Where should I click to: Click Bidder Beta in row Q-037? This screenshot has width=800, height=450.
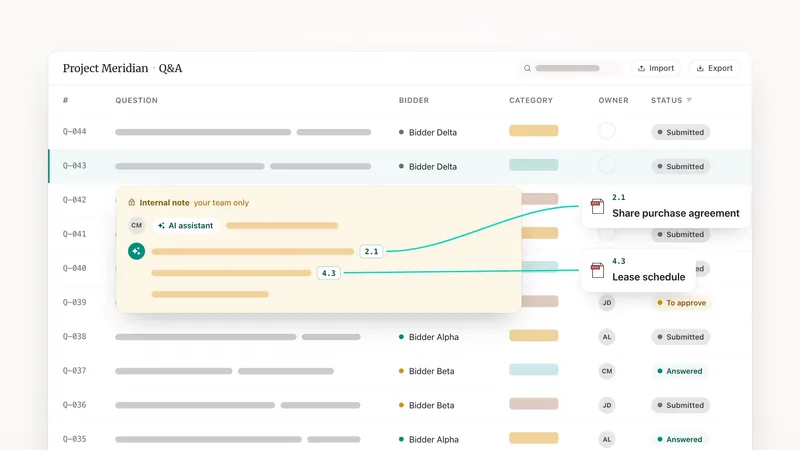pyautogui.click(x=427, y=371)
